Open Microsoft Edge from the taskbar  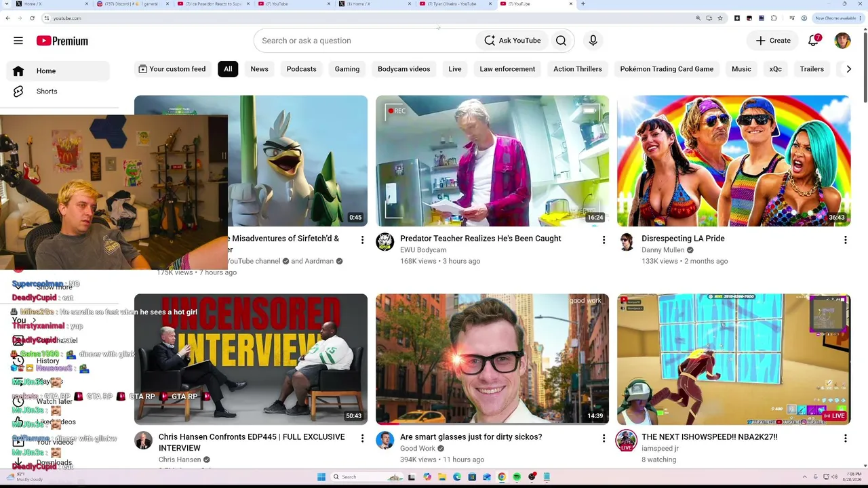(457, 477)
